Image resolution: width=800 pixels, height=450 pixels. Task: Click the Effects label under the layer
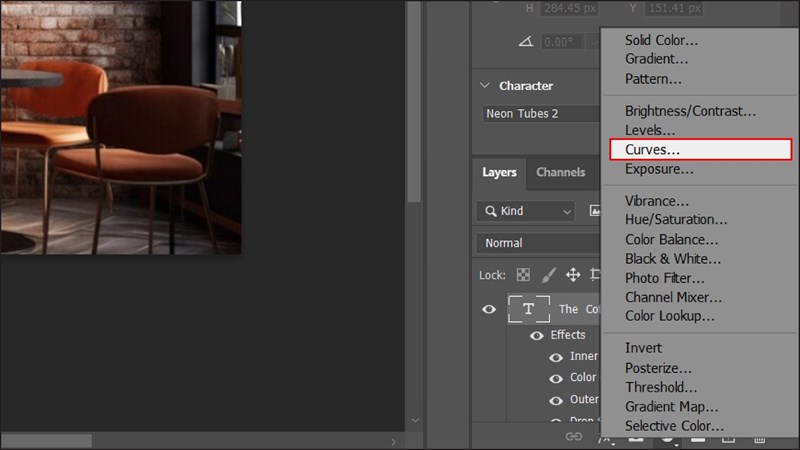(568, 335)
